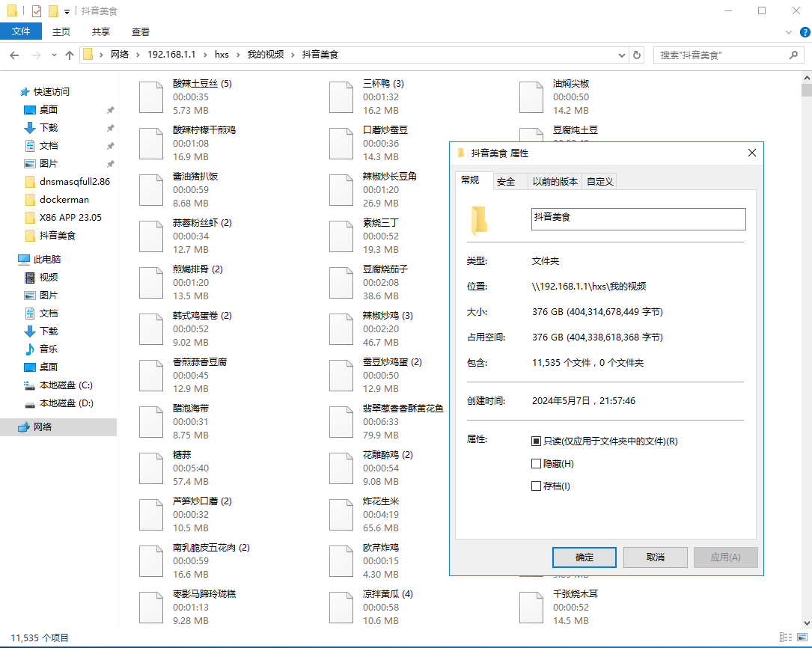
Task: Click the Quick access star icon
Action: click(x=25, y=92)
